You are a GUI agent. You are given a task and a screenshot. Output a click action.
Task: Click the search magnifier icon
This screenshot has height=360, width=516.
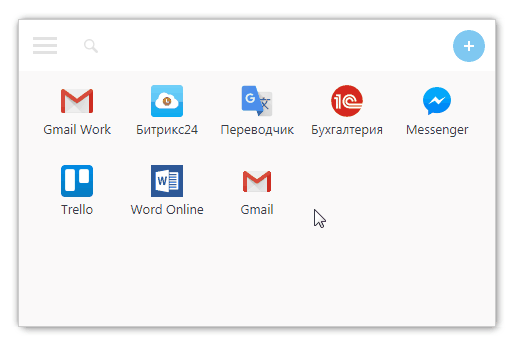coord(91,46)
